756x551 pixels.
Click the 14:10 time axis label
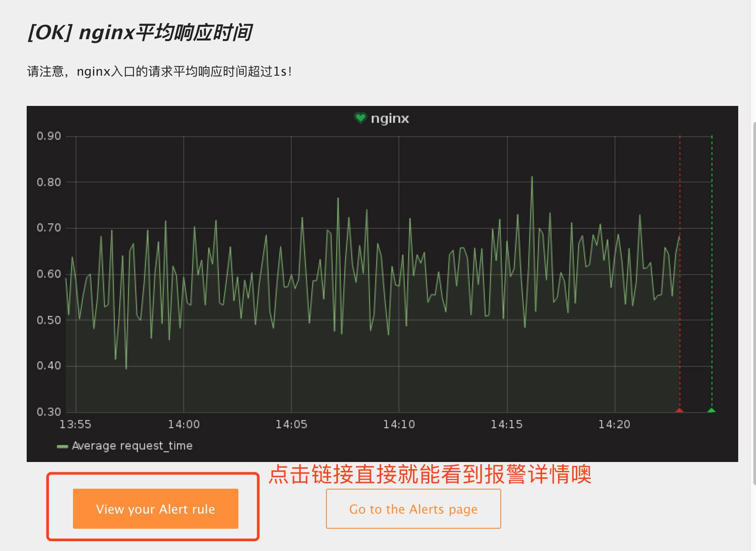click(x=399, y=425)
